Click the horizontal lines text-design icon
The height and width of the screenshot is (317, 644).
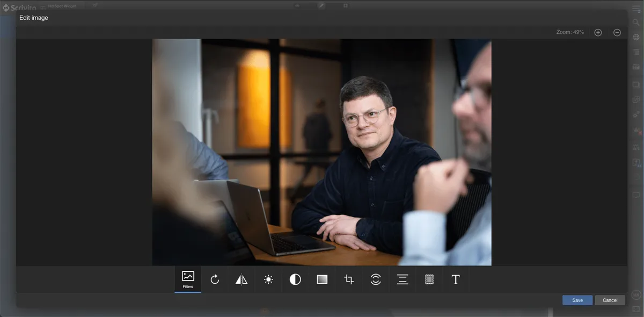pyautogui.click(x=402, y=279)
